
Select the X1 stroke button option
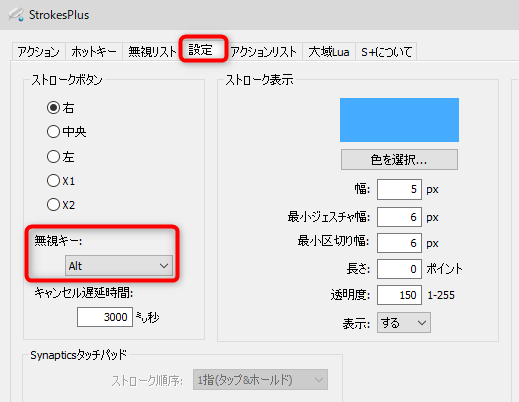click(x=61, y=181)
